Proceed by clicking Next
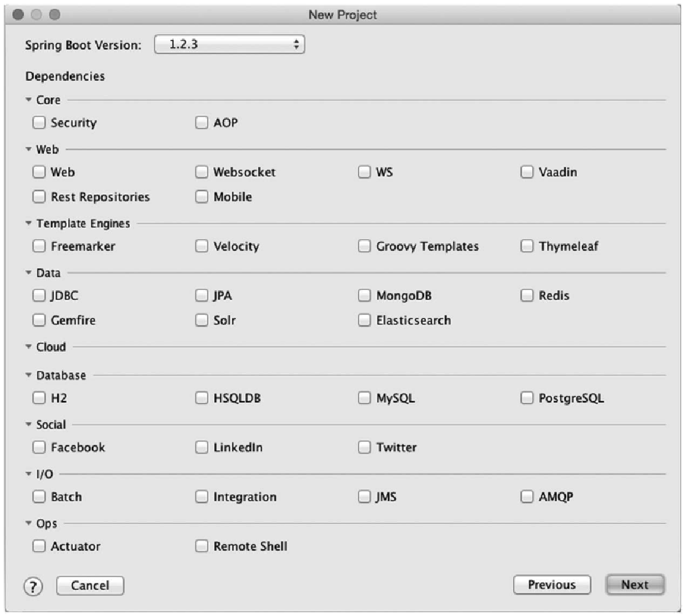 pyautogui.click(x=635, y=584)
